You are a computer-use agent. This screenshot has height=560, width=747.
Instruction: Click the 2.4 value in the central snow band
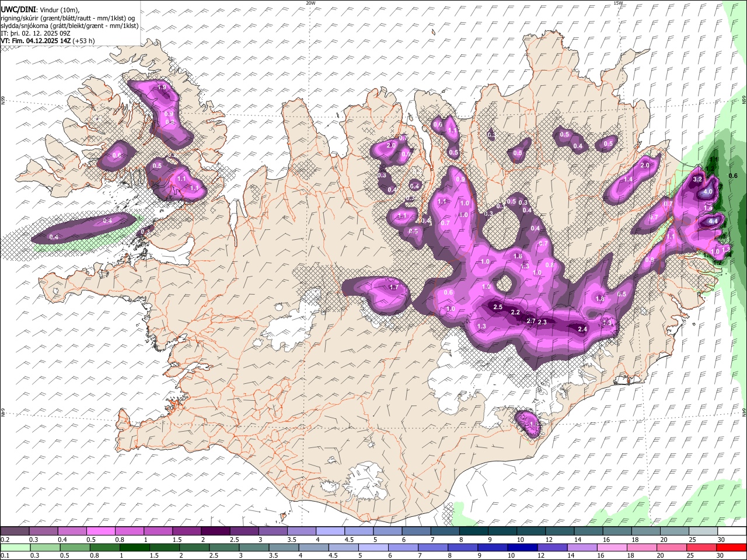tap(582, 329)
